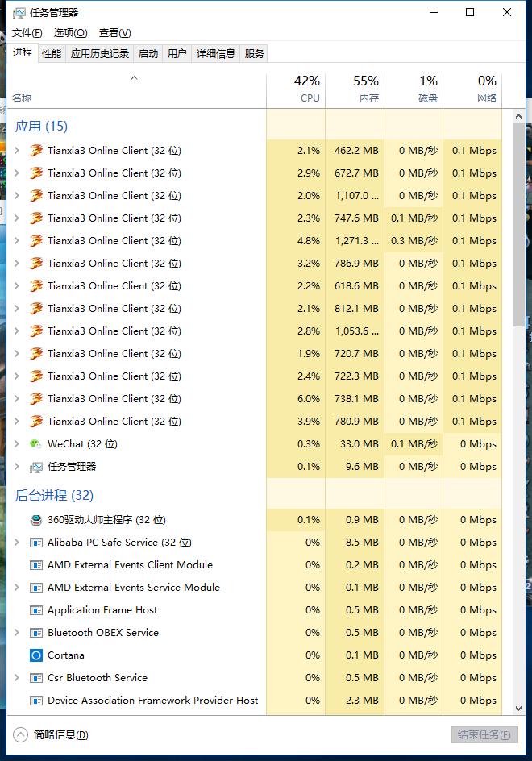Click the Task Manager title bar icon
Screen dimensions: 532x761
[x=19, y=13]
